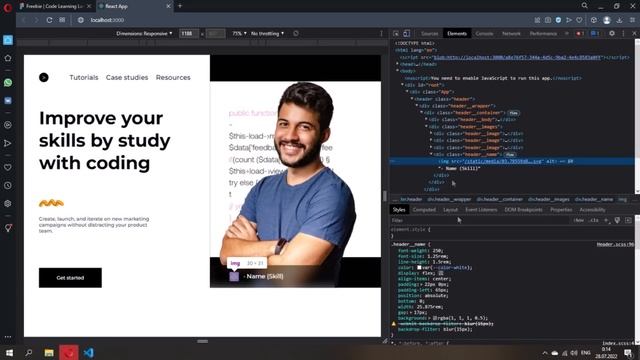Open the new tab plus button
This screenshot has height=360, width=640.
click(180, 6)
